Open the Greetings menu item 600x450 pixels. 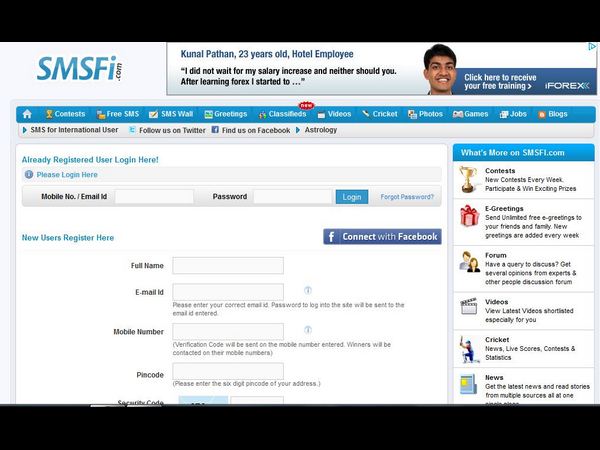point(226,114)
